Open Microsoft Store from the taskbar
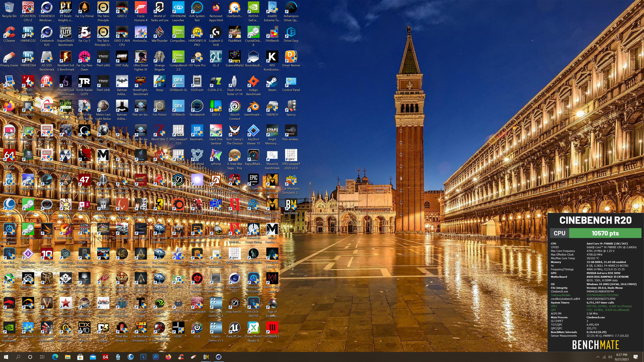The height and width of the screenshot is (362, 644). (x=80, y=357)
